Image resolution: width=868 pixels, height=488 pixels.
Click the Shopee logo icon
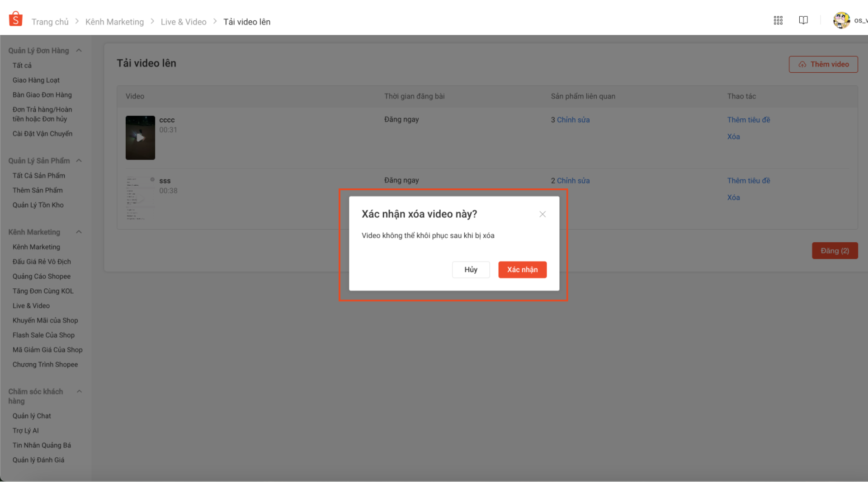tap(16, 19)
